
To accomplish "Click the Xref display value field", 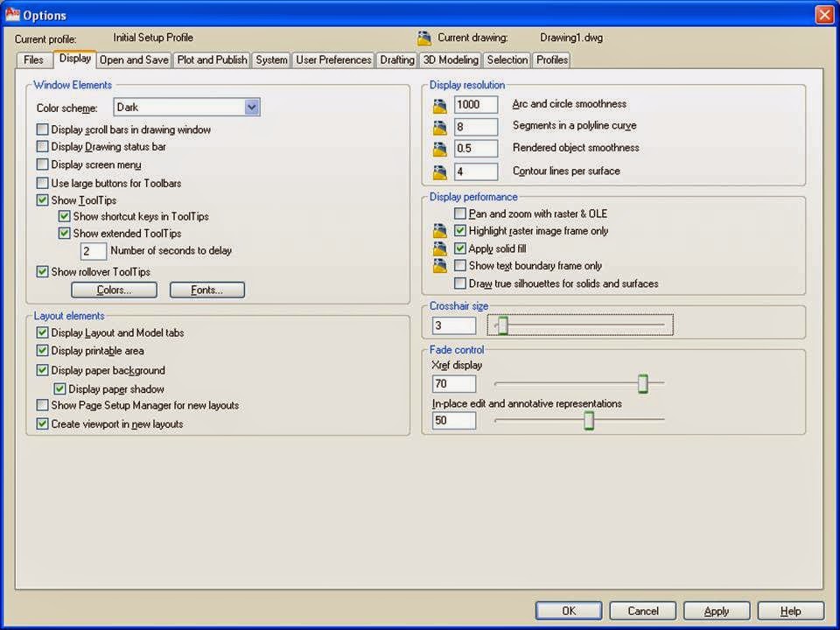I will pos(452,383).
